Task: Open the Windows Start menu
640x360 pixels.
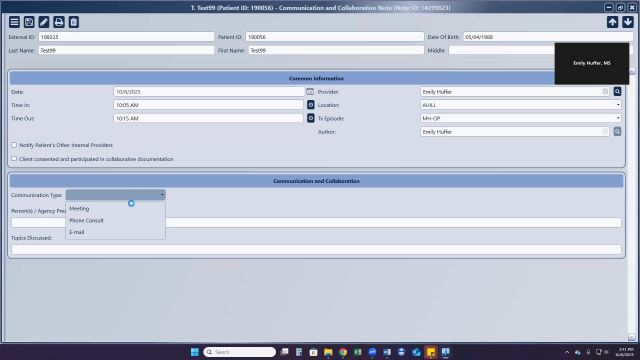Action: (x=195, y=352)
